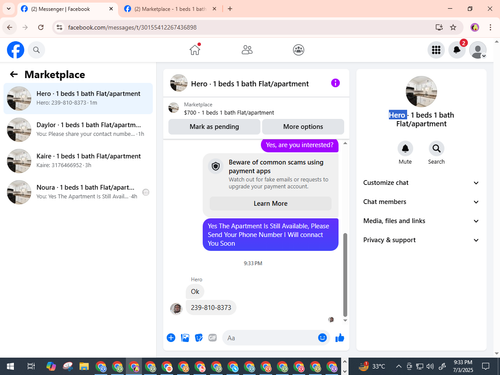View site information icon
Image resolution: width=500 pixels, height=375 pixels.
tap(59, 27)
